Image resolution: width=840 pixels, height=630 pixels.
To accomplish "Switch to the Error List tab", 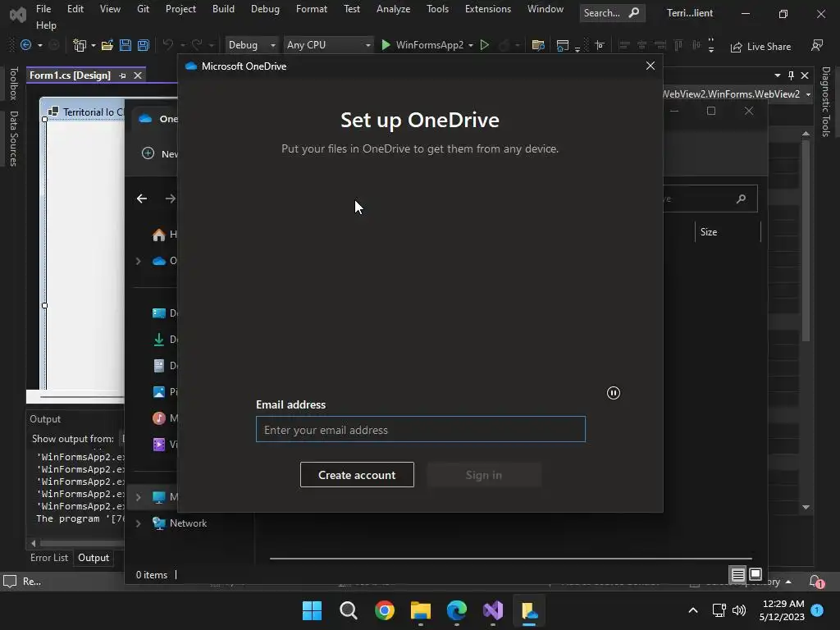I will click(x=49, y=558).
